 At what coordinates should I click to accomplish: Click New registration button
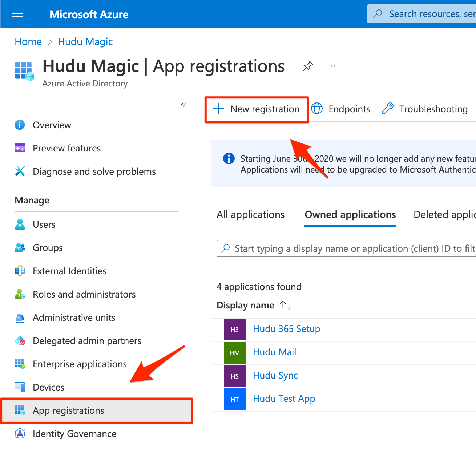pyautogui.click(x=257, y=109)
